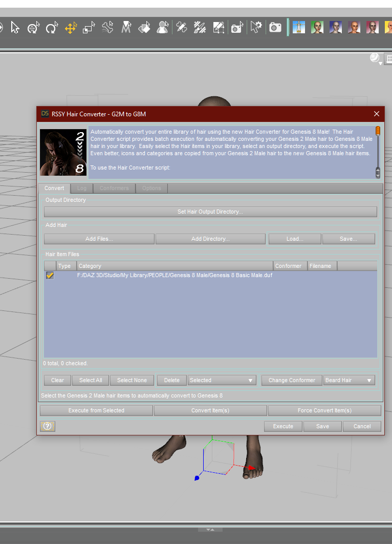Click the bottom Save button beside Execute

[x=323, y=426]
